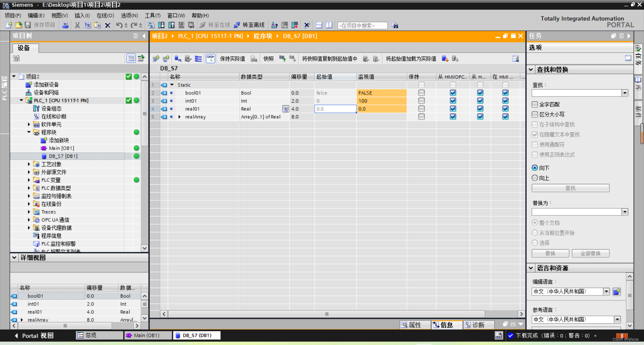Expand the realArray row
644x345 pixels.
click(179, 117)
